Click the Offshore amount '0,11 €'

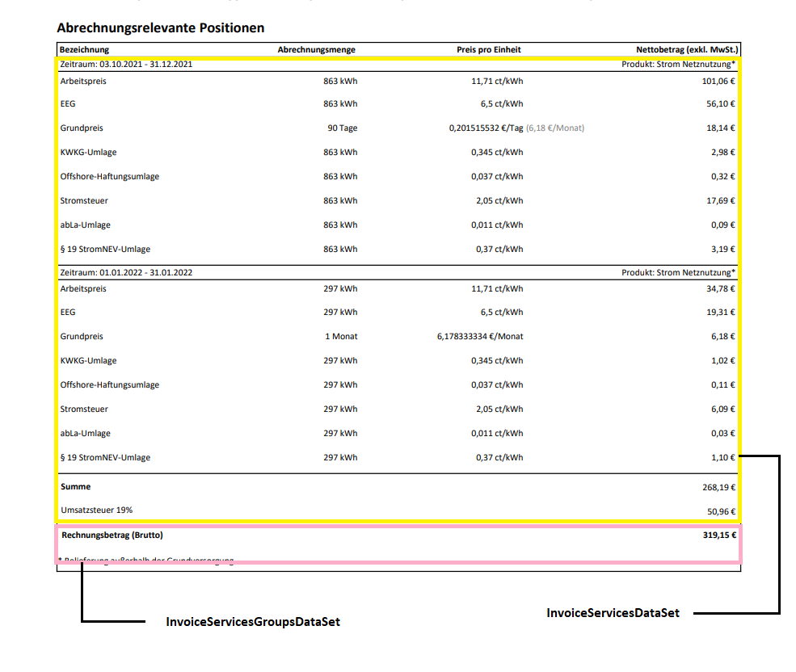723,385
